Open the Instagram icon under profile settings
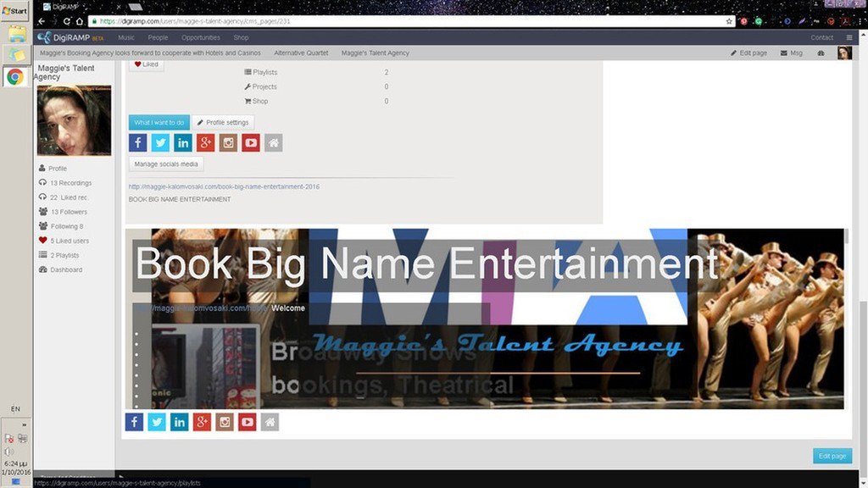This screenshot has height=488, width=868. (x=228, y=142)
